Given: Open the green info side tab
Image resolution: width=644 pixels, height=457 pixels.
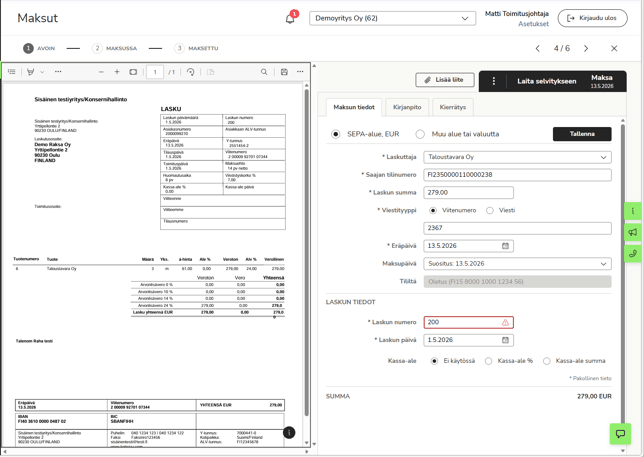Looking at the screenshot, I should click(632, 211).
